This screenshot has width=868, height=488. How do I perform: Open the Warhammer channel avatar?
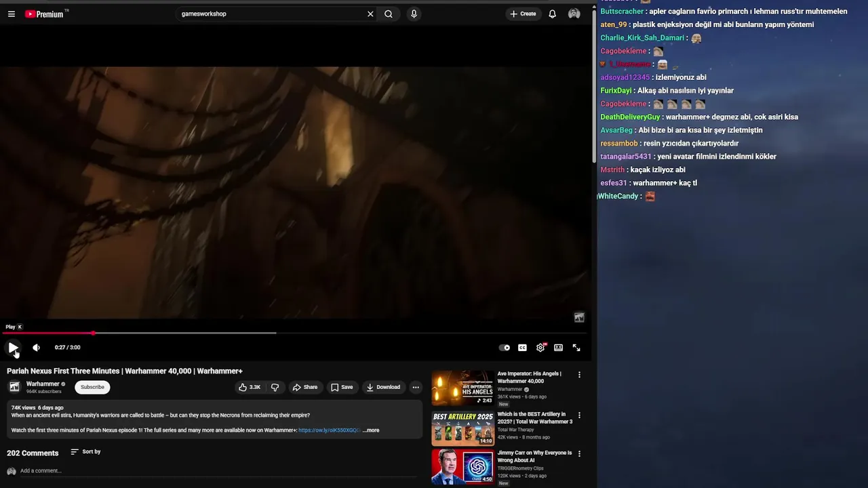14,387
